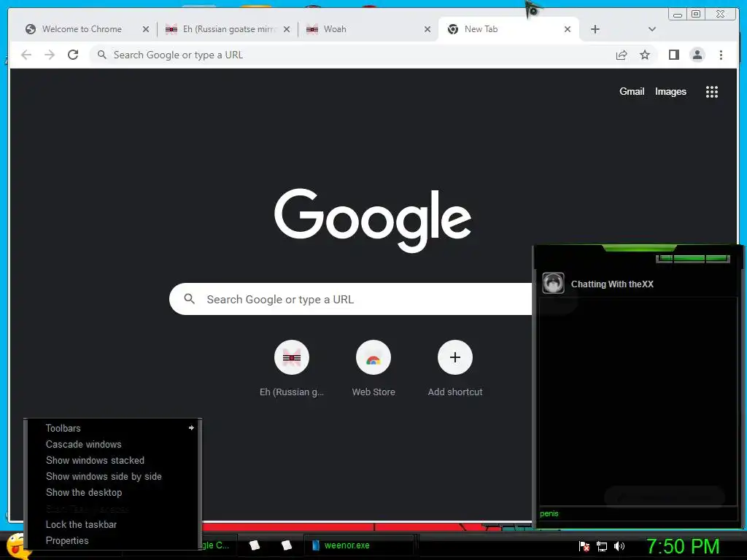Close the Welcome to Chrome tab

click(146, 29)
